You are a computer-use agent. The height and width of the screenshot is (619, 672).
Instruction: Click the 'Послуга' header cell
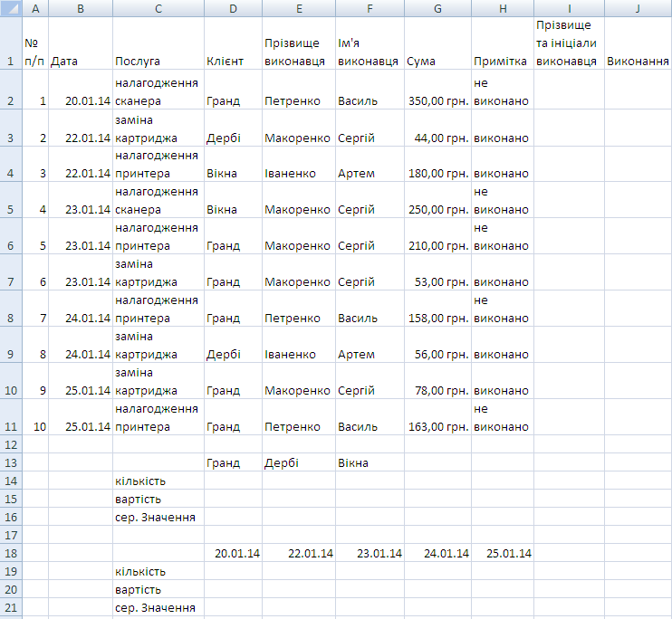[x=158, y=43]
